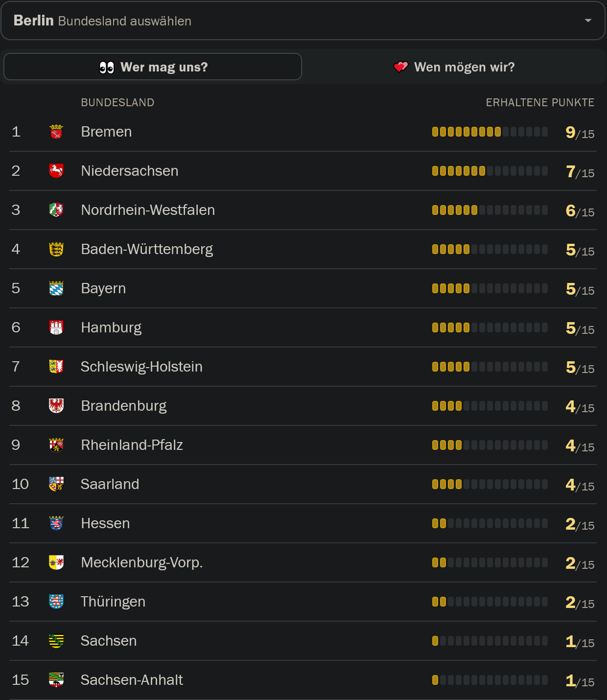
Task: Click the 2/15 score for Thüringen
Action: (580, 602)
